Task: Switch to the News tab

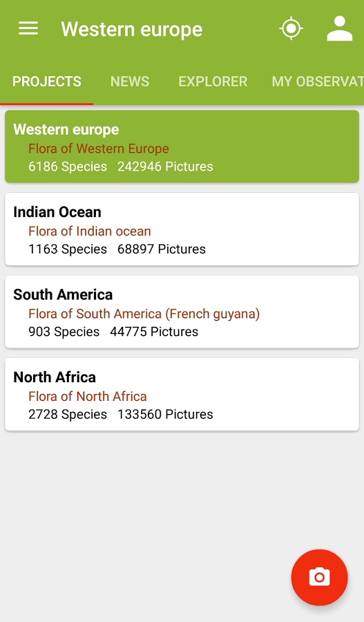Action: 130,82
